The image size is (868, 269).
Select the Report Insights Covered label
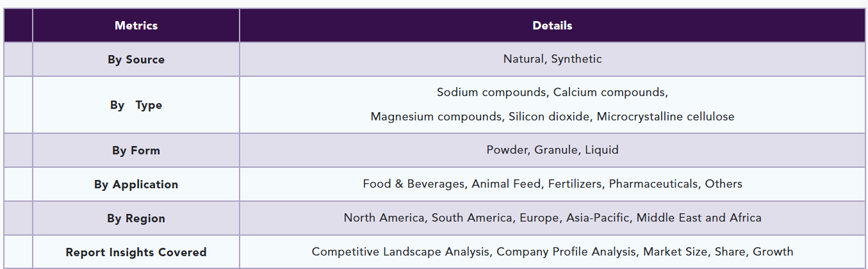click(x=136, y=252)
